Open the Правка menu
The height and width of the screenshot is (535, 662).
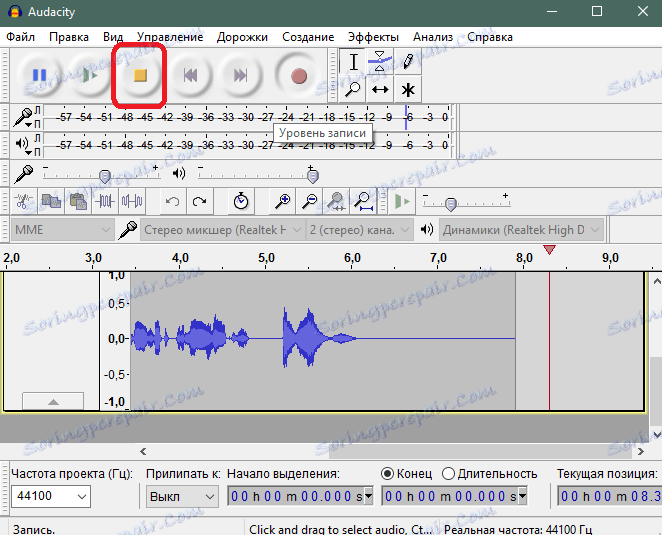(x=69, y=37)
